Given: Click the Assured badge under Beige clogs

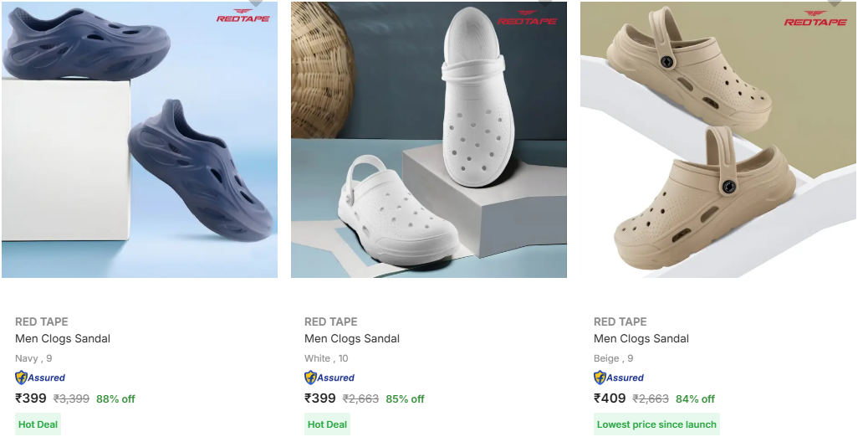Looking at the screenshot, I should pos(619,378).
